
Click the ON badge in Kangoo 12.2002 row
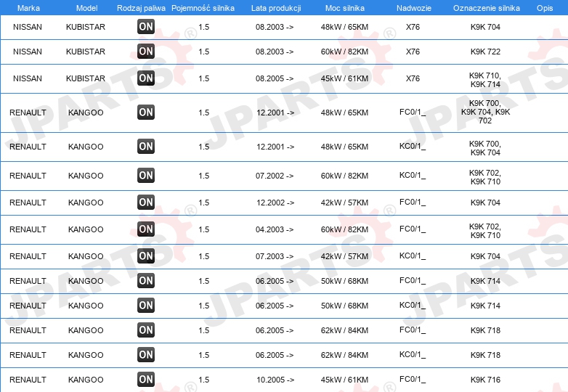pos(146,202)
